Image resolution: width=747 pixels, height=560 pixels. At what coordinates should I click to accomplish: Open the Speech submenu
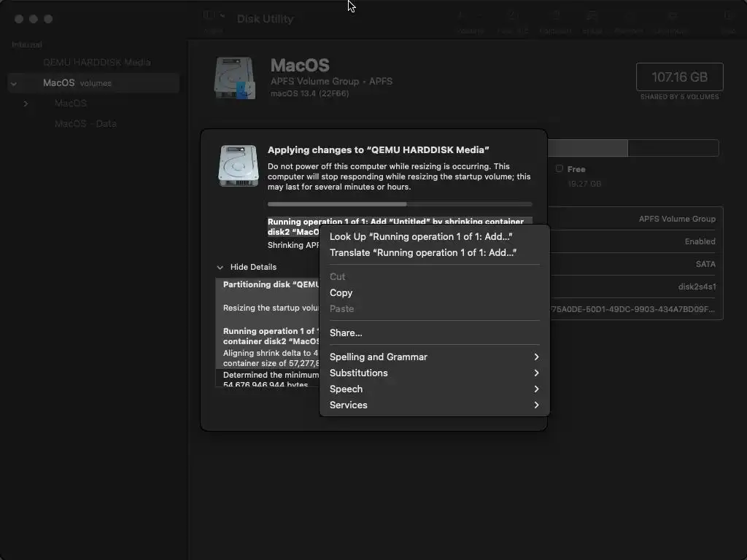(x=434, y=389)
